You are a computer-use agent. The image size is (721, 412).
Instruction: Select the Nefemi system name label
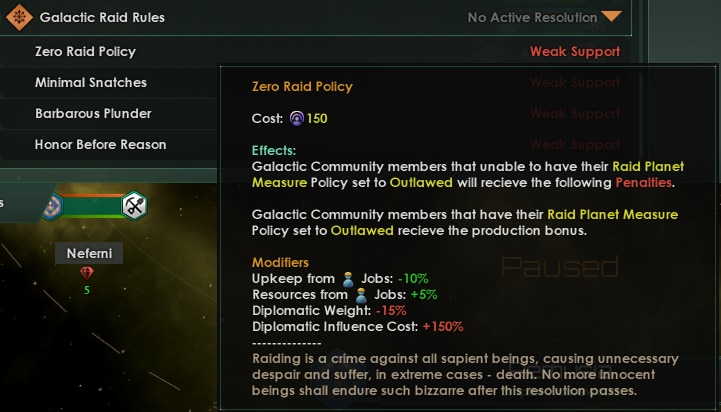click(88, 253)
